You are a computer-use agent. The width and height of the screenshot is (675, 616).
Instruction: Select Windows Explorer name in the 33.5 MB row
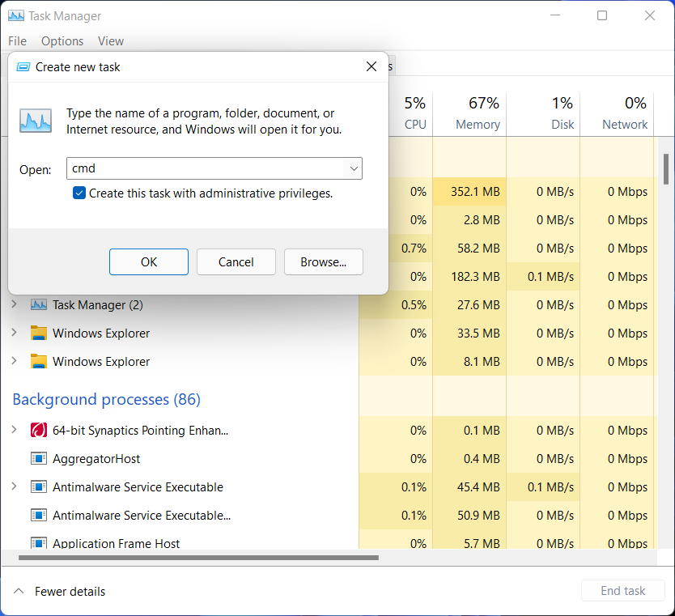[x=101, y=333]
